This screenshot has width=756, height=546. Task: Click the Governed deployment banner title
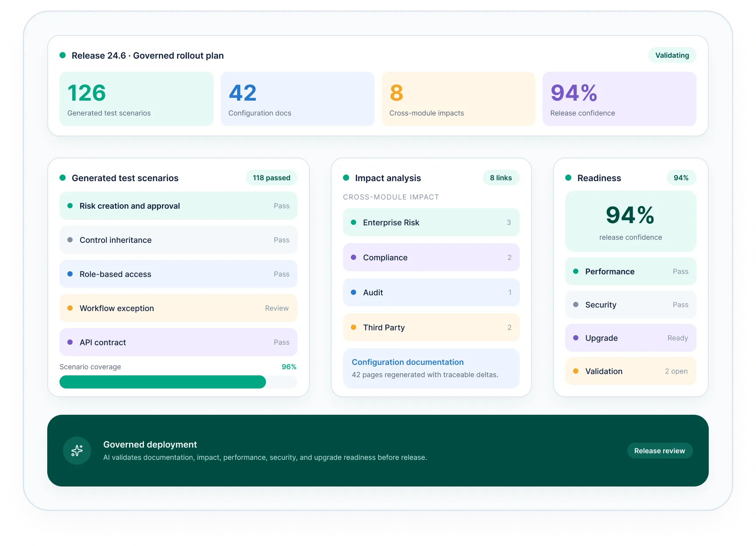[150, 444]
